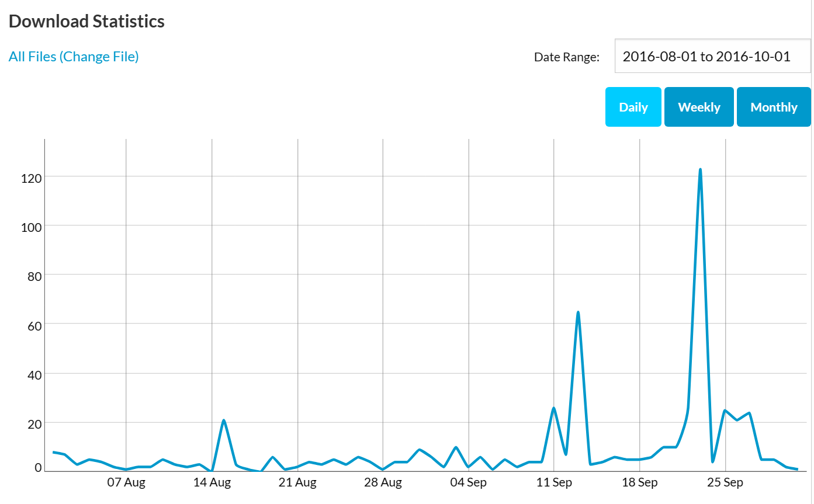Click the 07 Aug axis label
The height and width of the screenshot is (504, 814).
pyautogui.click(x=126, y=483)
